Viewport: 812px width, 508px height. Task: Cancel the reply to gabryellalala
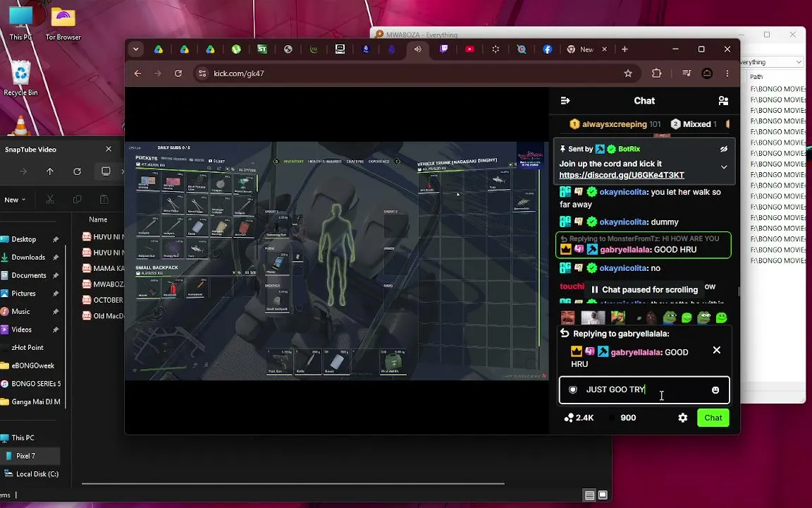tap(716, 350)
